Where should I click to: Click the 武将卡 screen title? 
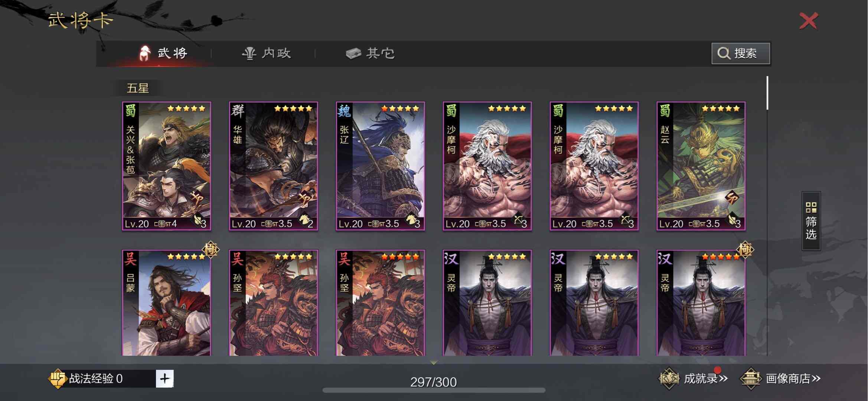[x=80, y=20]
